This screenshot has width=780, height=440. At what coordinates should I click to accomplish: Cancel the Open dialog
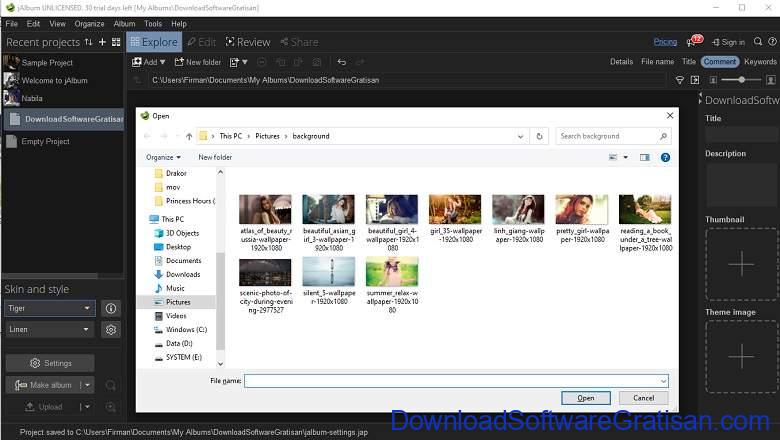643,398
